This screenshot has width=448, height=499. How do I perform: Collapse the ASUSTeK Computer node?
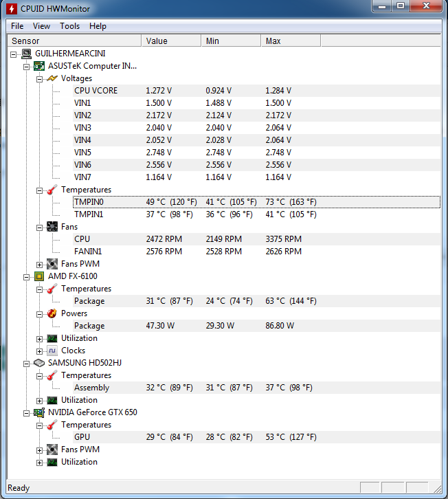pos(26,67)
